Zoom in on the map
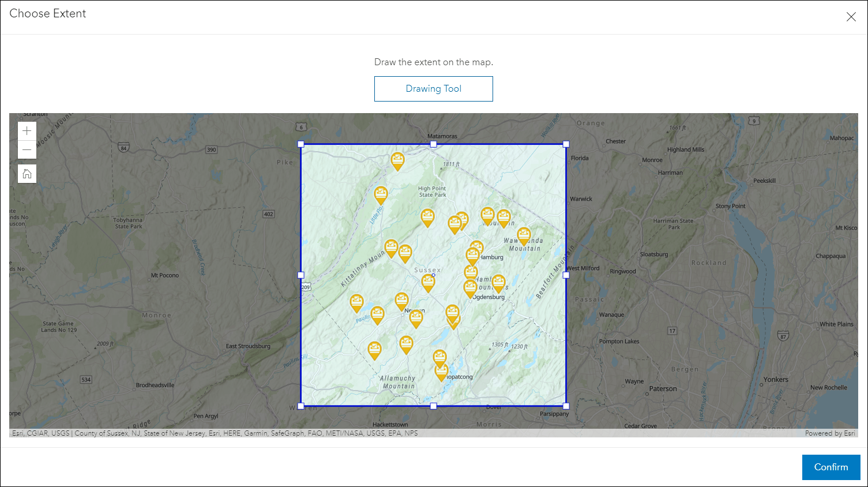 27,131
